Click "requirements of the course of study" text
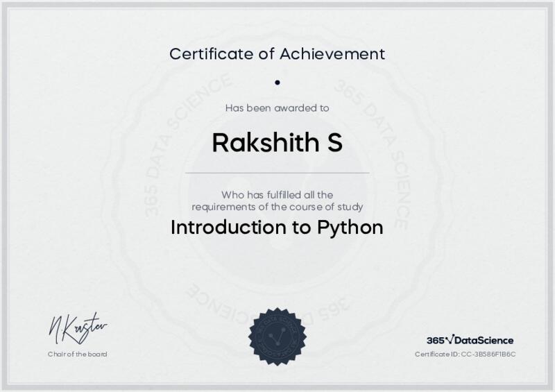555x392 pixels. click(x=277, y=207)
